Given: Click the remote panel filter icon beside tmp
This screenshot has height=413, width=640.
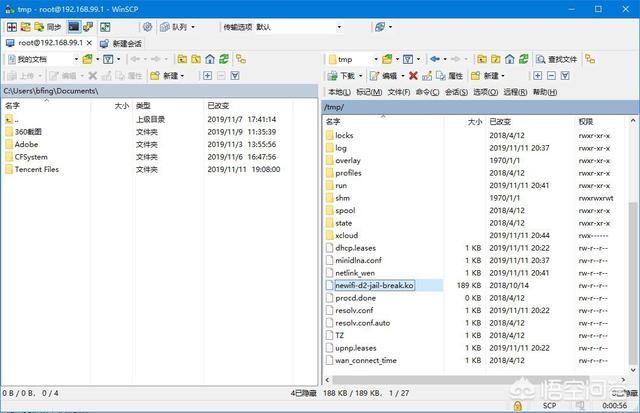Looking at the screenshot, I should tap(408, 60).
